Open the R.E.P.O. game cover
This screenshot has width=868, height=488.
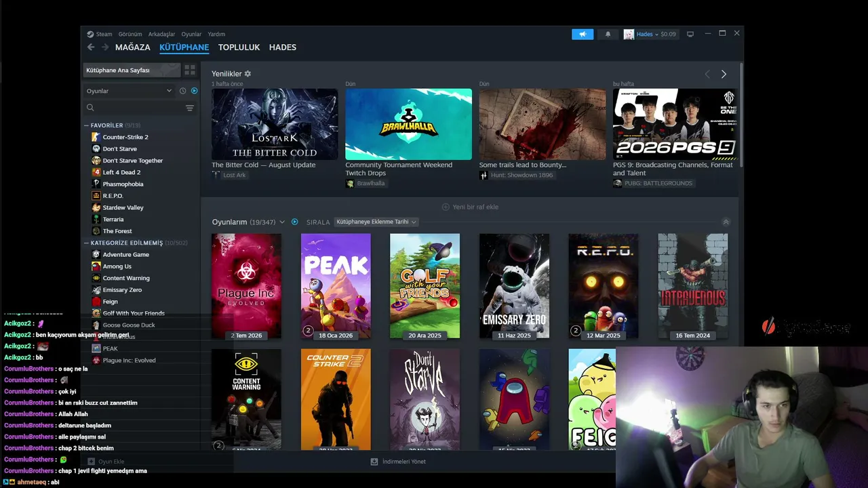pos(604,286)
